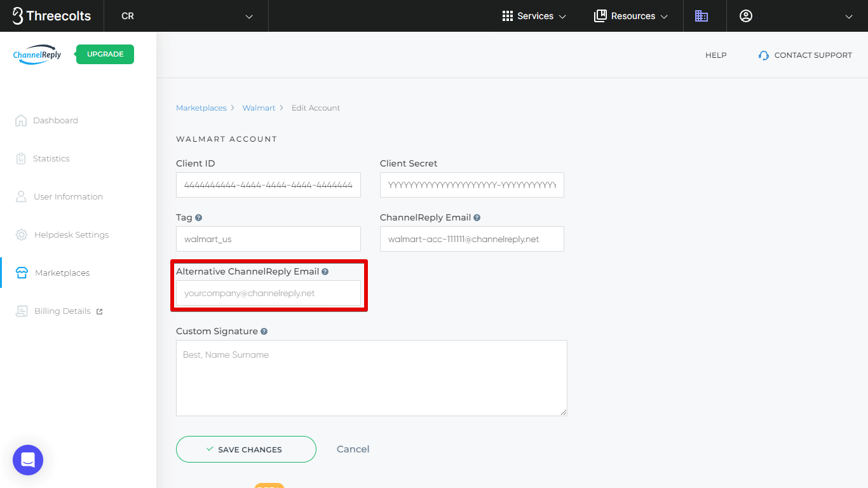Click the Statistics clipboard icon
Image resolution: width=868 pixels, height=488 pixels.
pyautogui.click(x=21, y=158)
